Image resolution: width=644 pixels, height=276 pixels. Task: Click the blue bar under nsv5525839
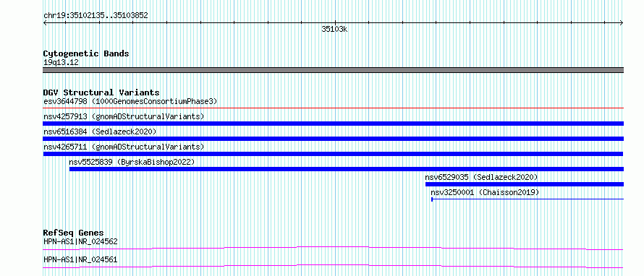click(346, 169)
